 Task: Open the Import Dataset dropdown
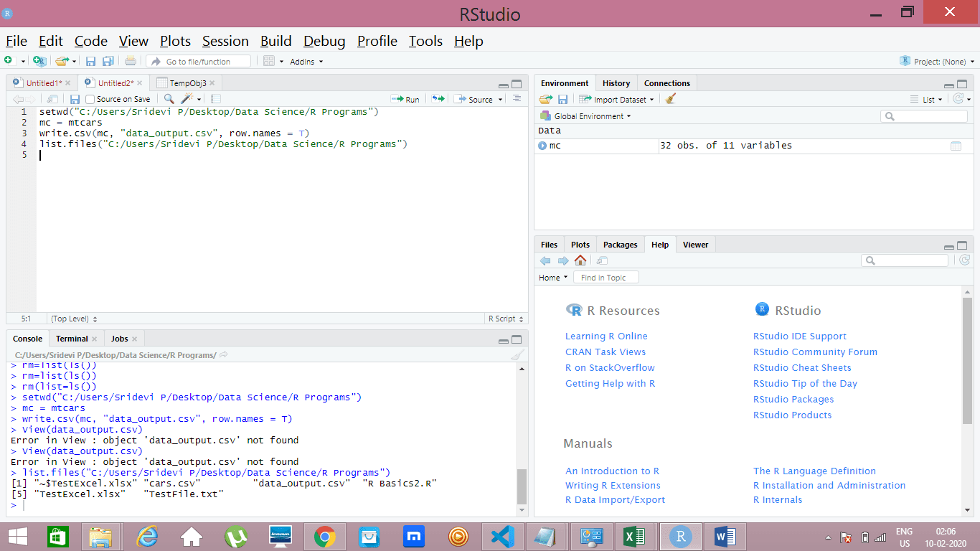tap(617, 99)
